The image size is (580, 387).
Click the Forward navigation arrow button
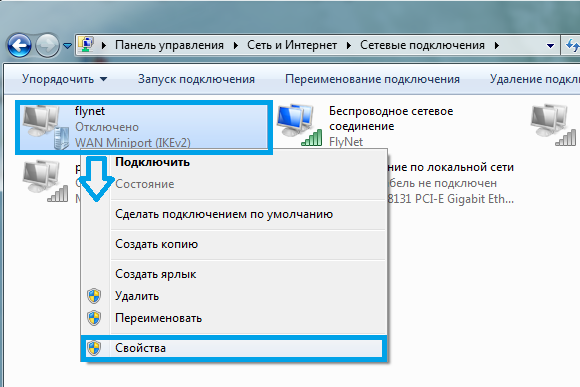coord(47,46)
